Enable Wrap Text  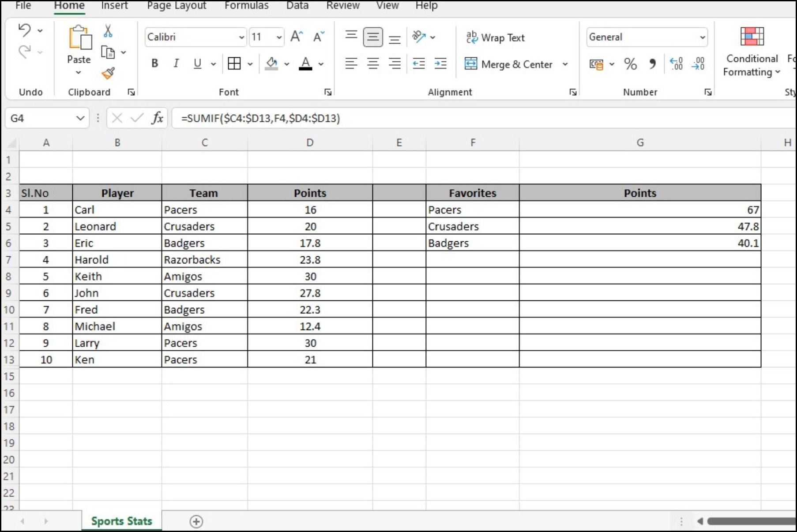tap(495, 37)
